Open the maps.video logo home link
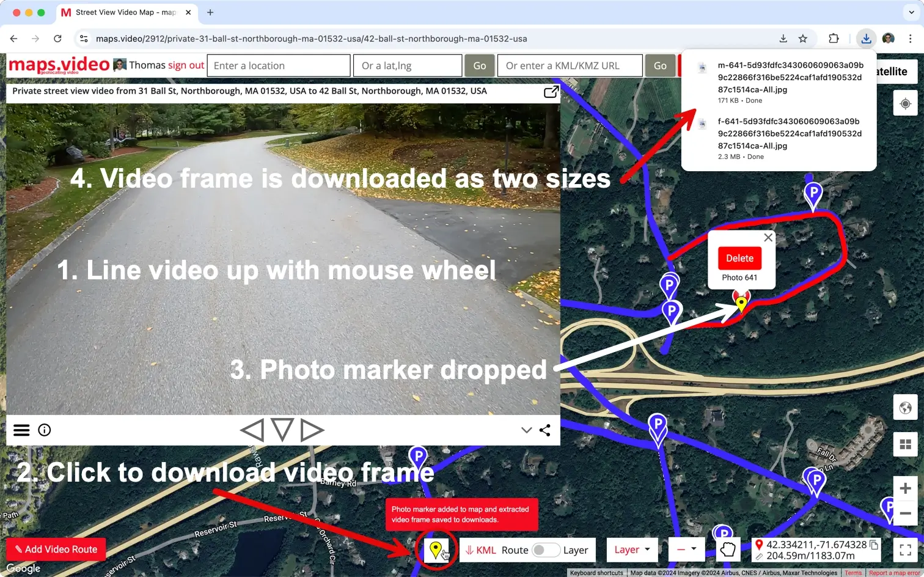The width and height of the screenshot is (924, 577). click(x=59, y=65)
